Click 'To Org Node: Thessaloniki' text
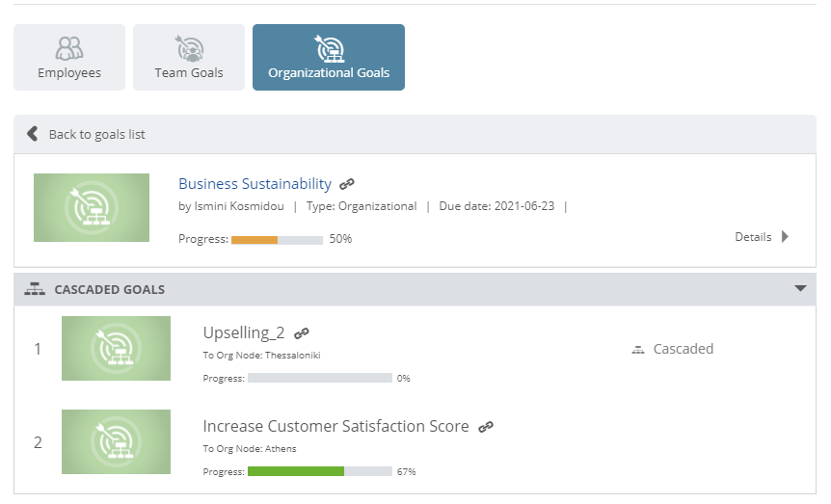Screen dimensions: 831x504 click(x=262, y=355)
